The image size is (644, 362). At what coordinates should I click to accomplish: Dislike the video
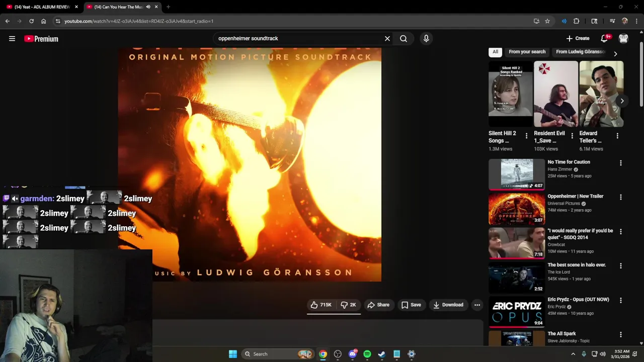coord(348,305)
